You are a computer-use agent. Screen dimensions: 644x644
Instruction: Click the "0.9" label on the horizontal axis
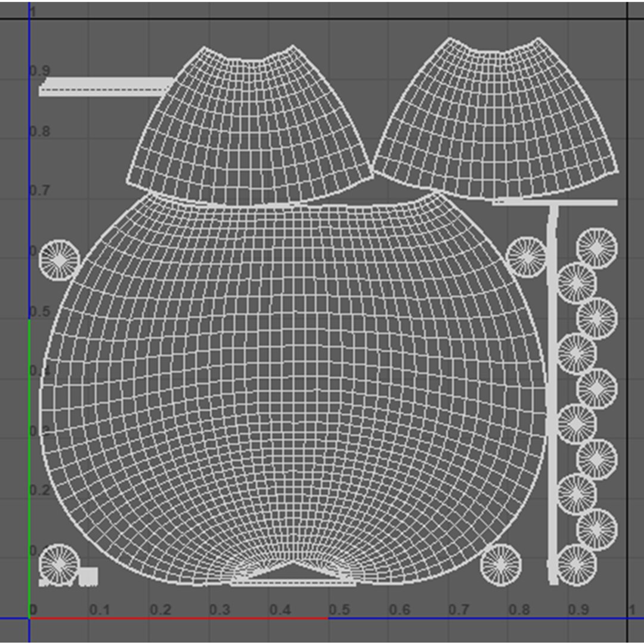(578, 609)
